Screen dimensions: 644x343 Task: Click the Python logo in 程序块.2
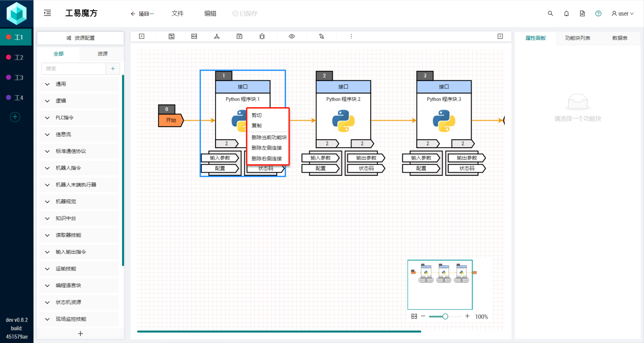pos(343,121)
